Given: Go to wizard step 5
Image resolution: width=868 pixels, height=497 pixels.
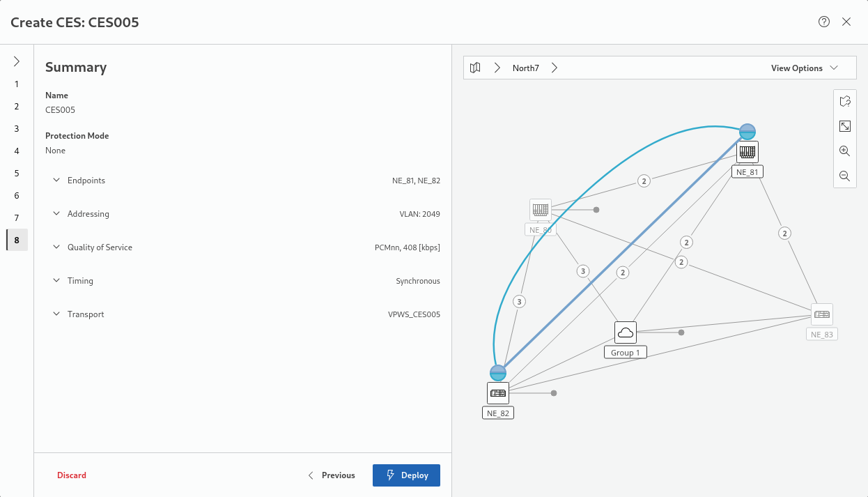Looking at the screenshot, I should [x=17, y=174].
